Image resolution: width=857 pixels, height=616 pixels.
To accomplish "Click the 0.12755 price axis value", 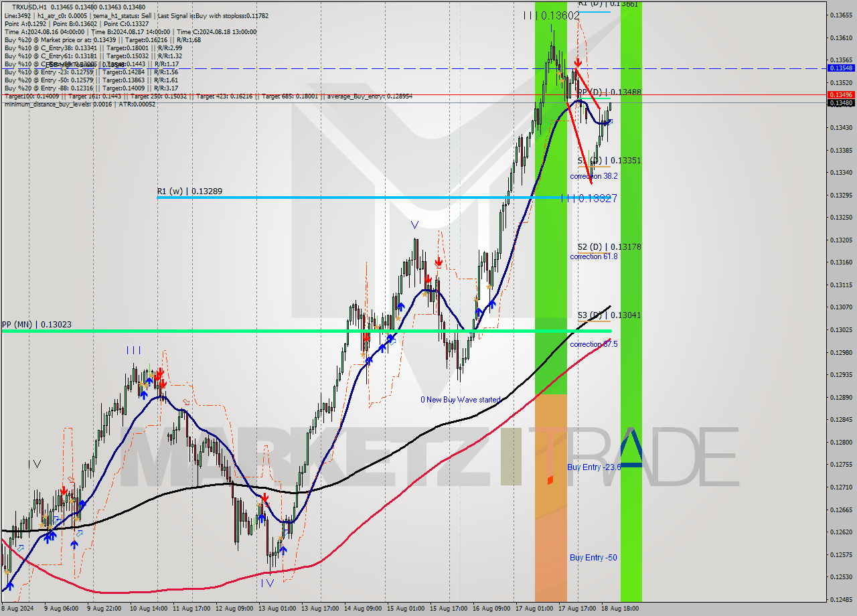I will tap(841, 464).
